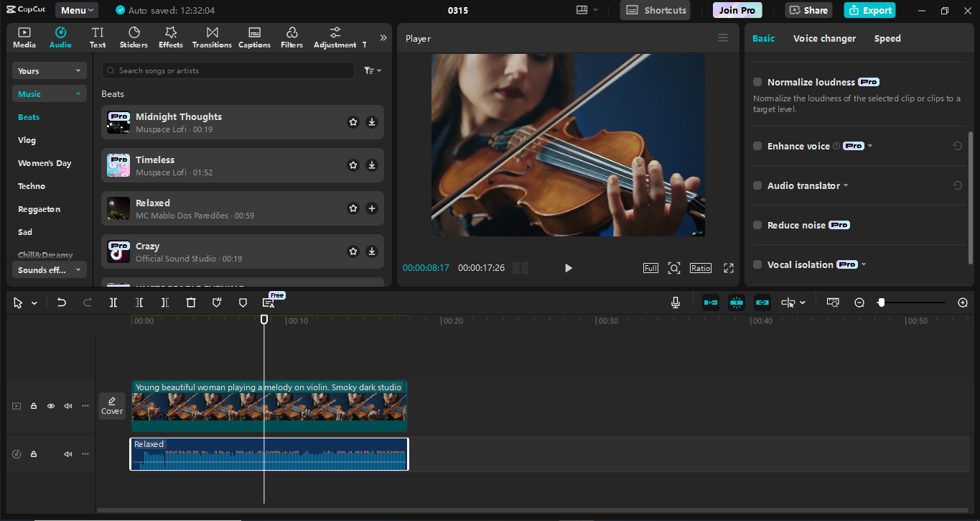980x521 pixels.
Task: Download the Midnight Thoughts track
Action: point(371,122)
